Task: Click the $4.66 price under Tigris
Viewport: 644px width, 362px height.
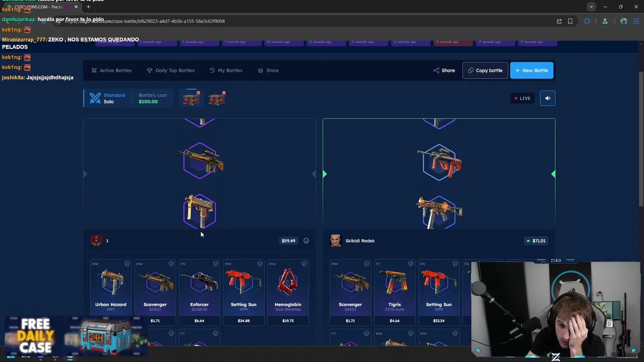Action: (x=394, y=321)
